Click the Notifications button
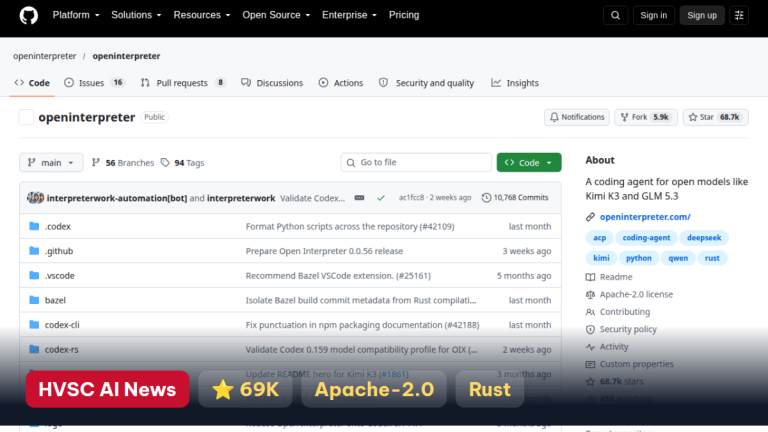Viewport: 768px width, 432px height. [x=576, y=117]
